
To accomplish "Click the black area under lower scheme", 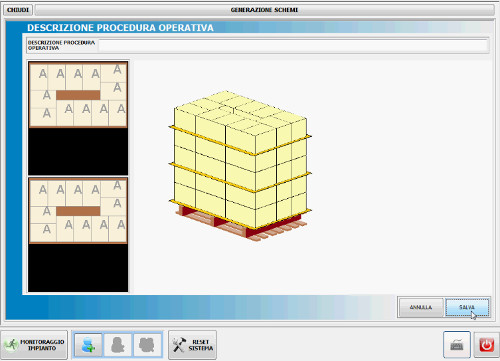I will coord(78,268).
